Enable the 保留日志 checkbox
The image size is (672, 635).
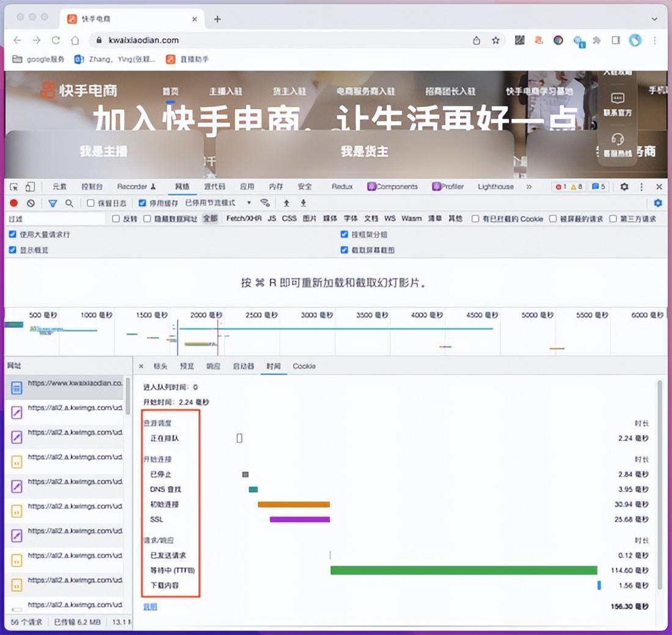[90, 203]
